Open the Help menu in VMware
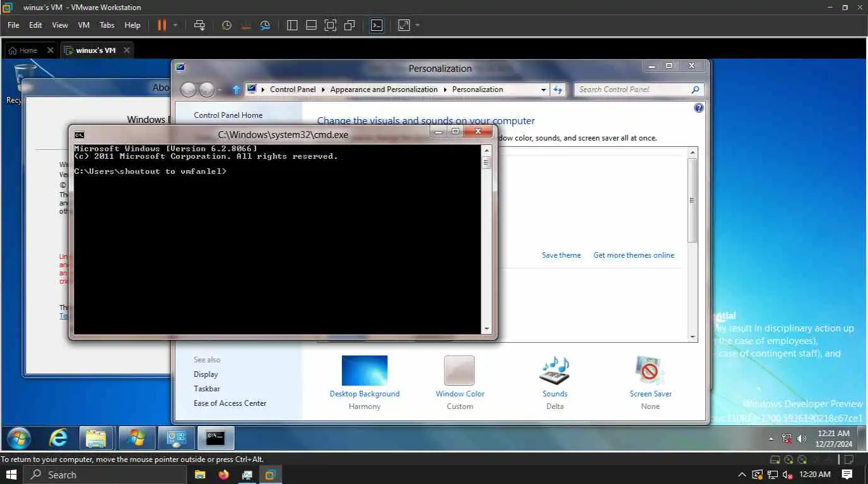The image size is (868, 484). click(132, 25)
